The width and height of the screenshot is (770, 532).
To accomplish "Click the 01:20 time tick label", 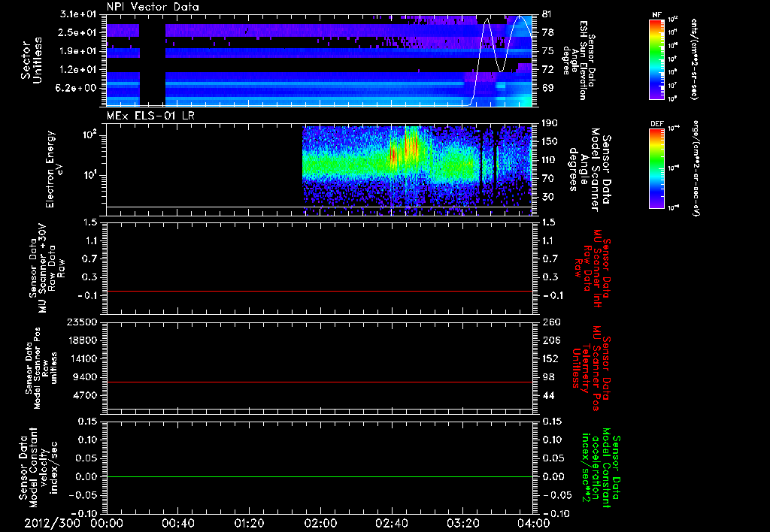I will click(249, 523).
